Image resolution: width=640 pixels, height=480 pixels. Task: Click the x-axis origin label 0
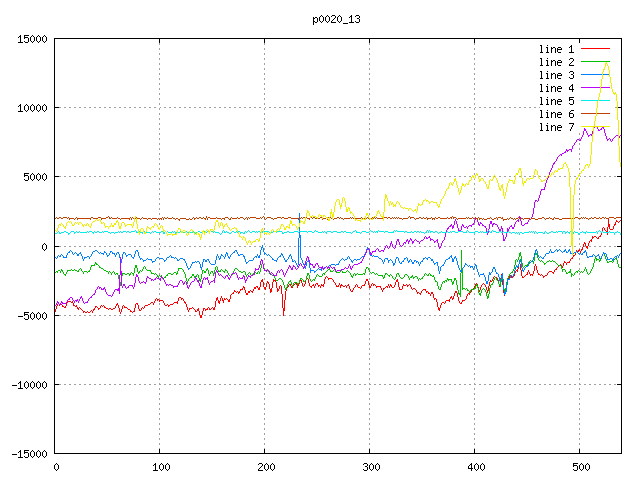56,467
